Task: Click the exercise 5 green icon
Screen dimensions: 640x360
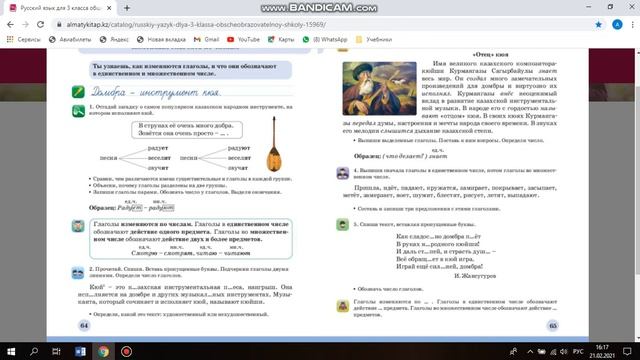Action: coord(342,224)
